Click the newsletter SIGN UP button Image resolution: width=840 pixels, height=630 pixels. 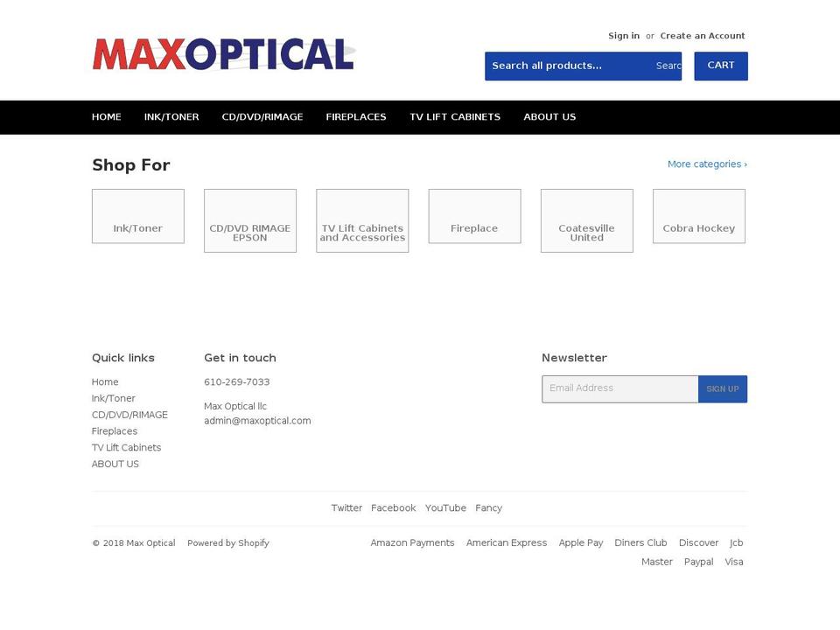pos(723,388)
